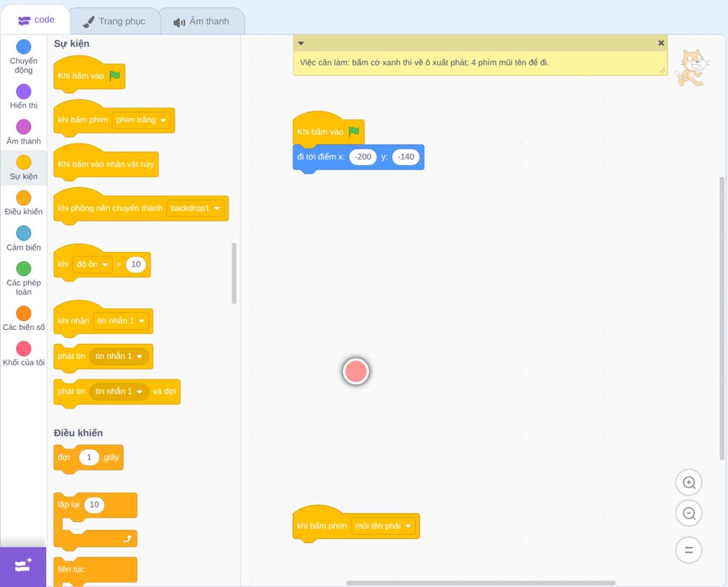Click the x value -200 field
728x587 pixels.
tap(363, 157)
